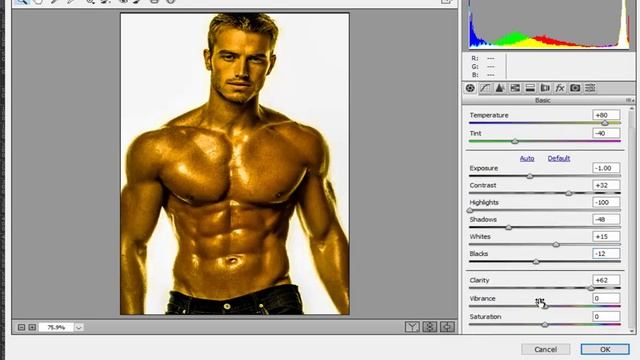This screenshot has height=360, width=640.
Task: Click the Temperature label
Action: [489, 115]
